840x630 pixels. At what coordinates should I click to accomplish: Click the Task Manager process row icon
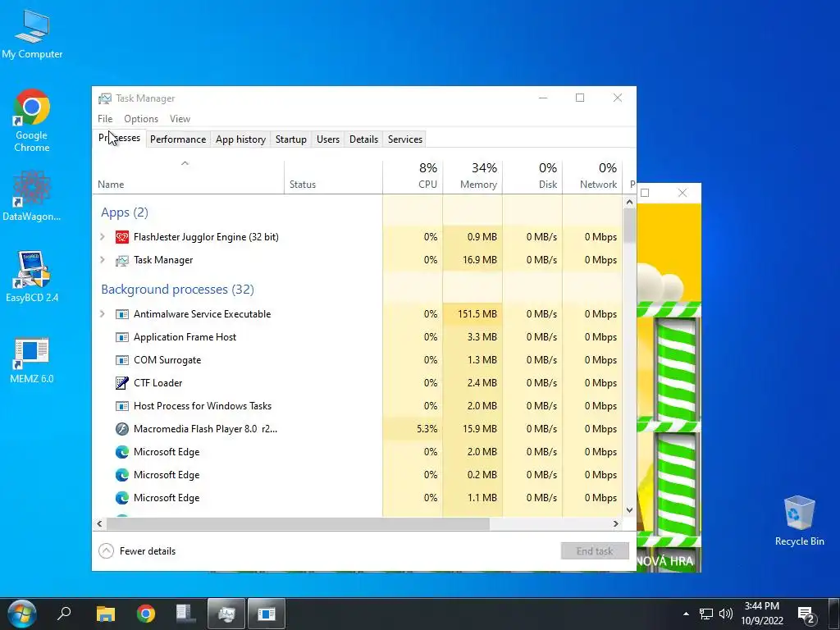point(122,260)
